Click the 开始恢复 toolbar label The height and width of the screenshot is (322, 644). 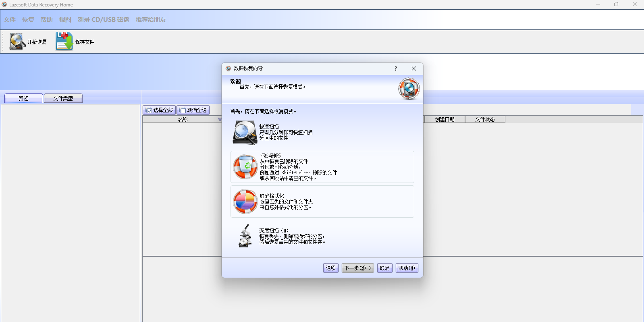pos(37,42)
